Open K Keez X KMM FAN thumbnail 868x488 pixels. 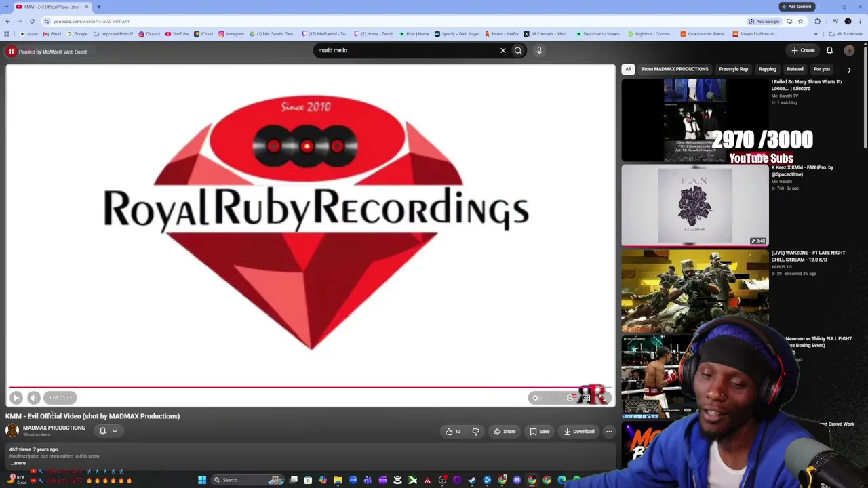pos(695,205)
